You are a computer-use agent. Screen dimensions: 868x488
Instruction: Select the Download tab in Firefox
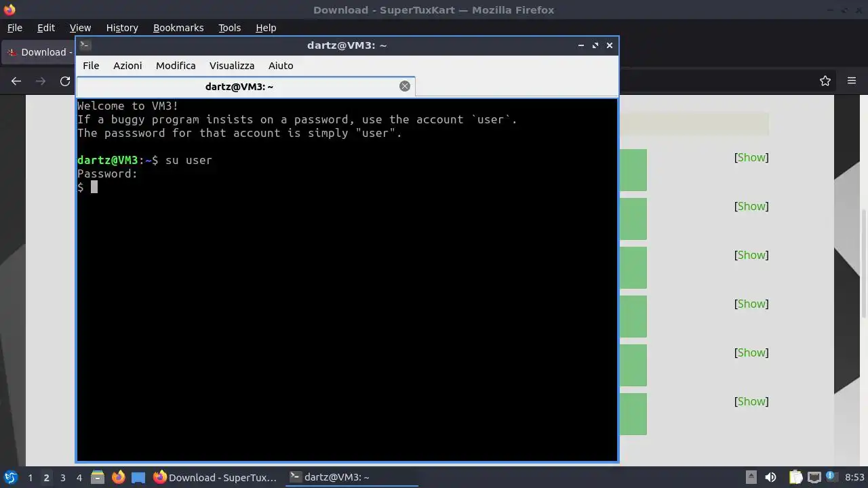point(39,52)
